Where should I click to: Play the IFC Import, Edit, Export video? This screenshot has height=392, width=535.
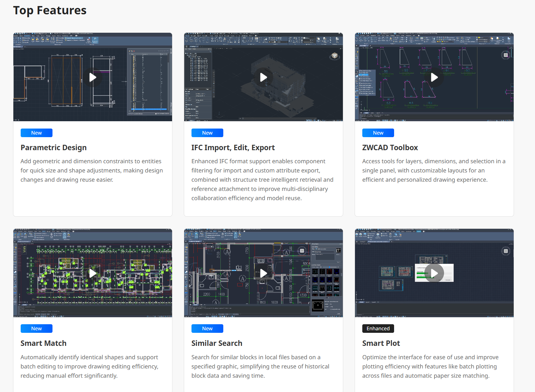(x=263, y=77)
